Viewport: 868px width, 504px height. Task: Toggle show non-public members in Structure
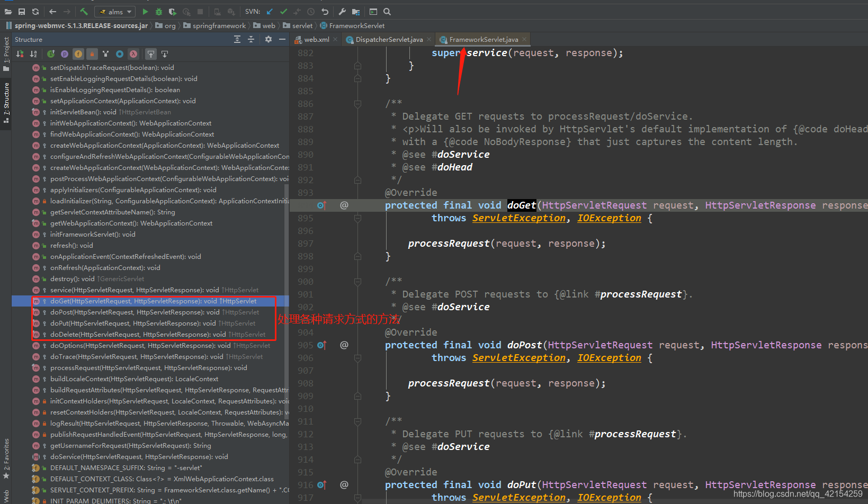coord(92,54)
